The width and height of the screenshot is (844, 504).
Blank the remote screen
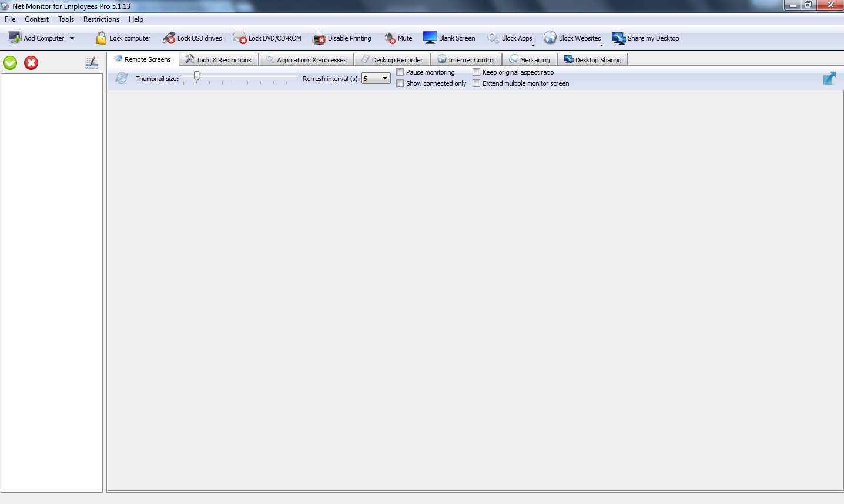pos(450,38)
